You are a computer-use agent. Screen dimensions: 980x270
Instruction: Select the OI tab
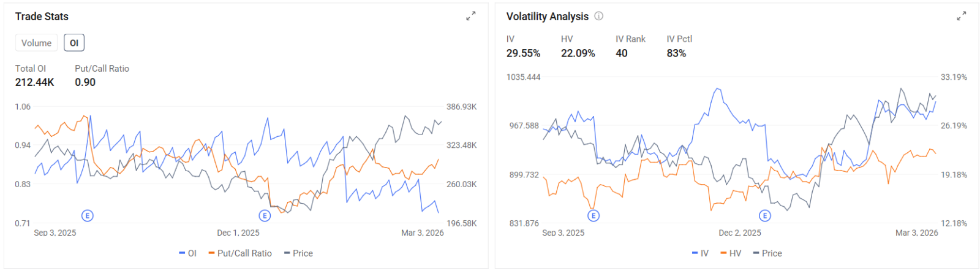74,43
